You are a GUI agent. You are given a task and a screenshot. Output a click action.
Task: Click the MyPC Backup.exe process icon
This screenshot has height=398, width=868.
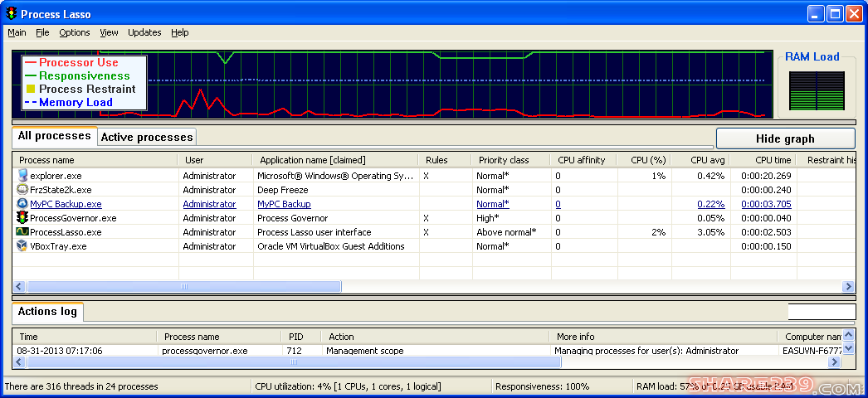22,204
